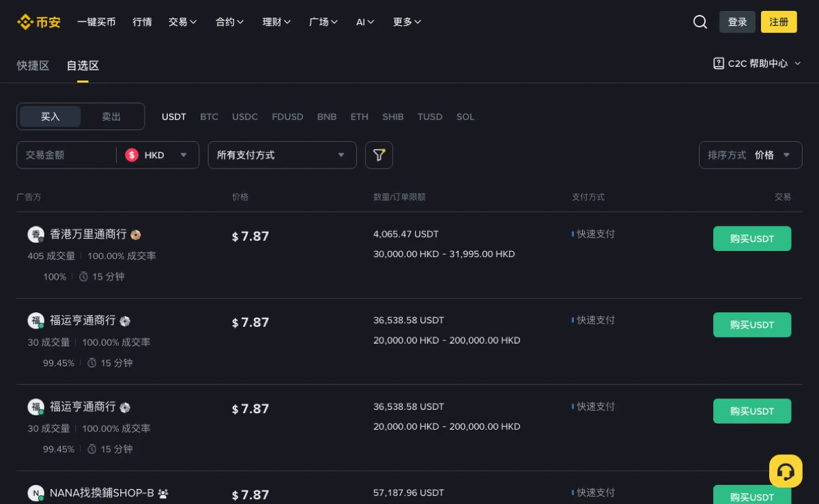
Task: Select the USDC coin tab
Action: point(245,117)
